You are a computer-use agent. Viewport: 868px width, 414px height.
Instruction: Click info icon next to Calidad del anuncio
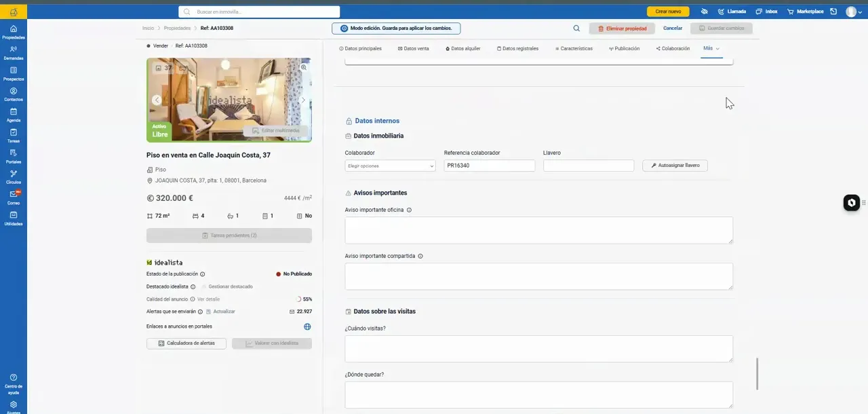193,299
